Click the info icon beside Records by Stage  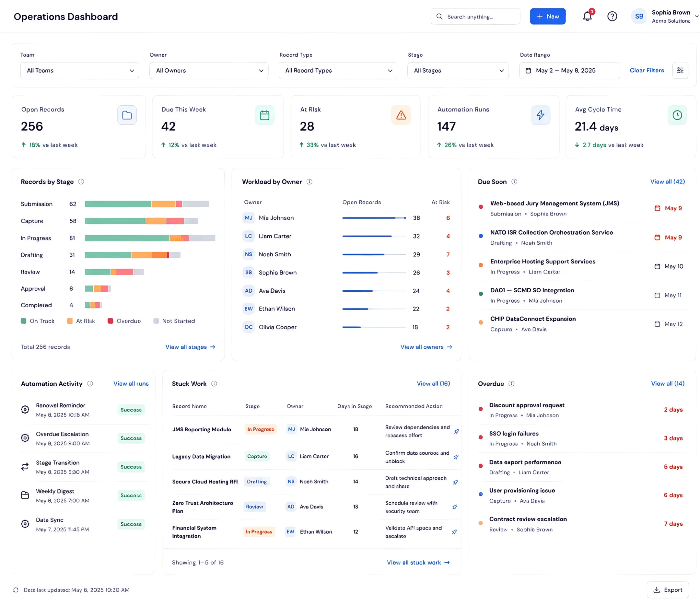click(81, 181)
